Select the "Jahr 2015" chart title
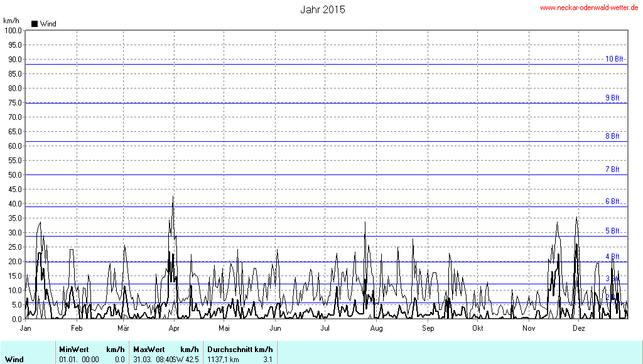Image resolution: width=643 pixels, height=364 pixels. (x=322, y=9)
